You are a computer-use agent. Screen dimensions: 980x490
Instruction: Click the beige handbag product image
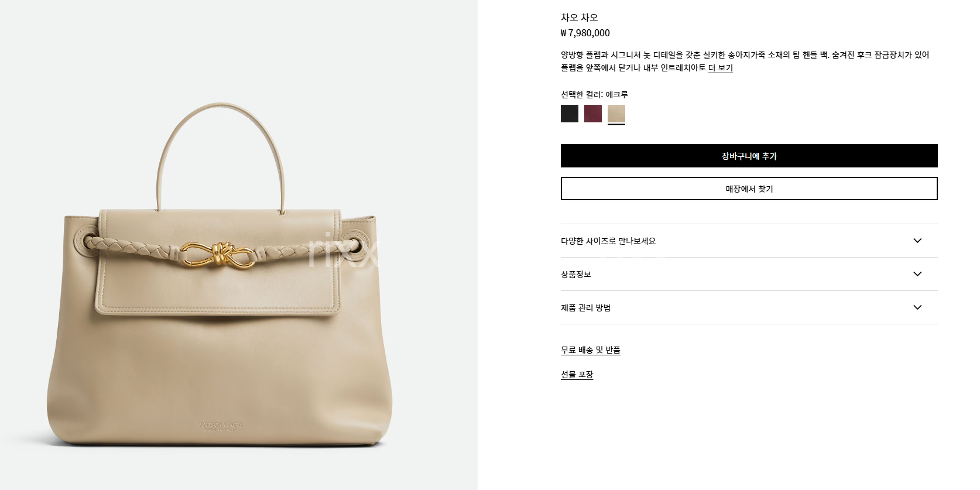(x=220, y=275)
